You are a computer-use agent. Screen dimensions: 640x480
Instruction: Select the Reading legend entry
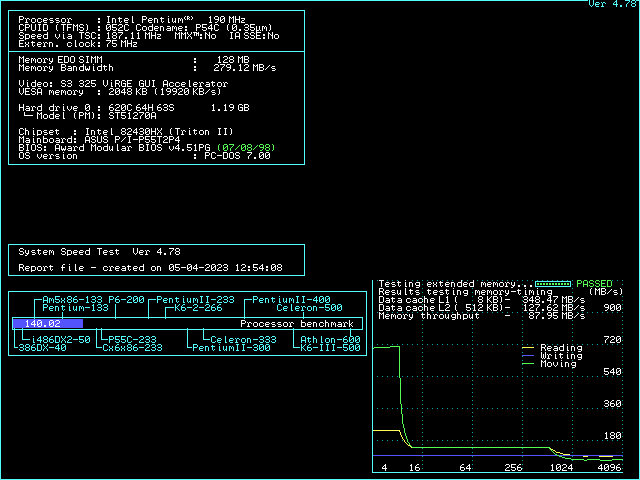(560, 348)
